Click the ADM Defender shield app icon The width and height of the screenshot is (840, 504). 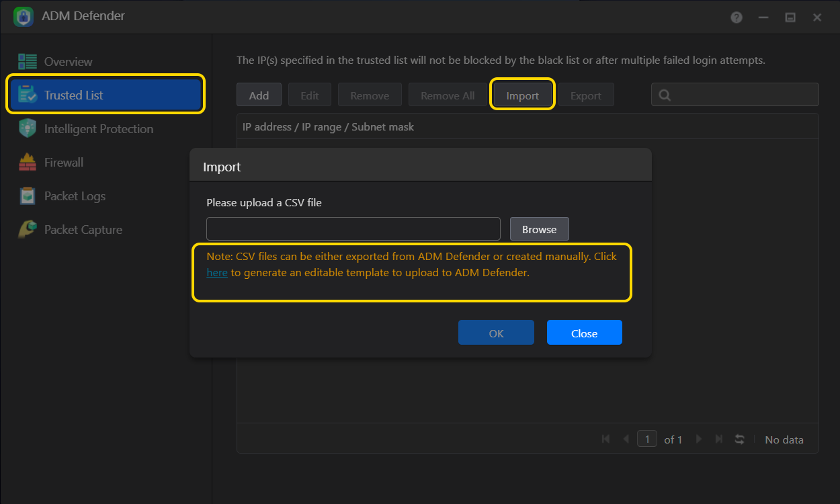(x=24, y=17)
